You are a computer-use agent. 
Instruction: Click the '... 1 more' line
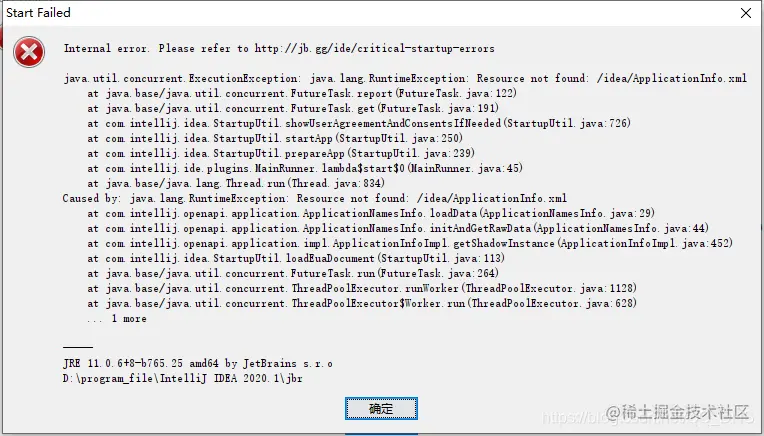117,319
